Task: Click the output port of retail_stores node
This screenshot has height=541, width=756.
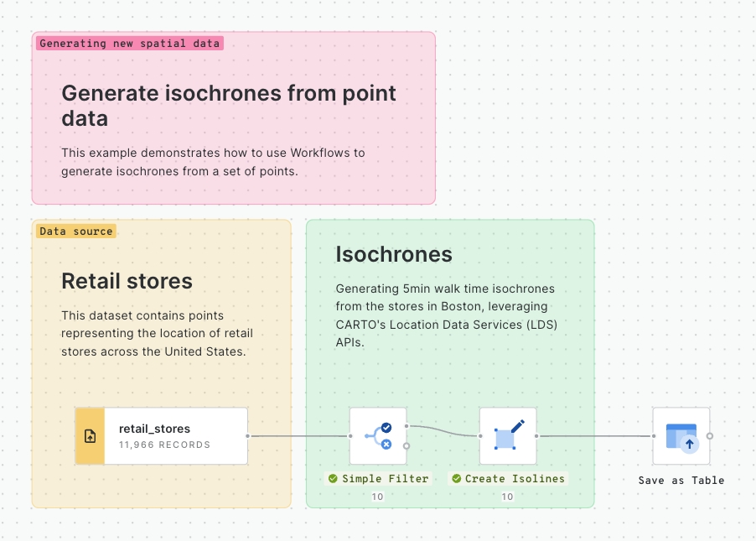Action: pyautogui.click(x=247, y=436)
